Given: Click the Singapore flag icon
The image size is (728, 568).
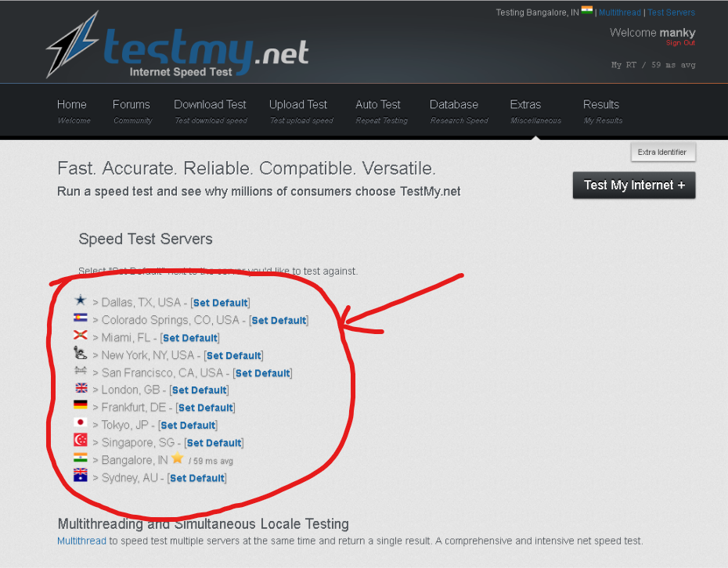Looking at the screenshot, I should click(x=80, y=440).
